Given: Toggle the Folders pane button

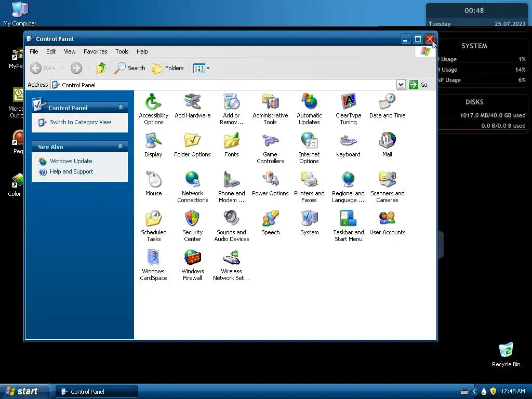Looking at the screenshot, I should 168,68.
